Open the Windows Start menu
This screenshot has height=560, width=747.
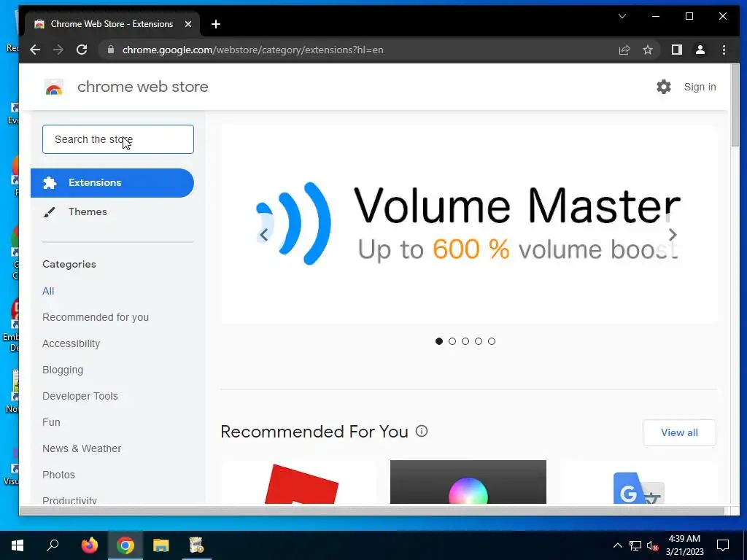(x=18, y=545)
